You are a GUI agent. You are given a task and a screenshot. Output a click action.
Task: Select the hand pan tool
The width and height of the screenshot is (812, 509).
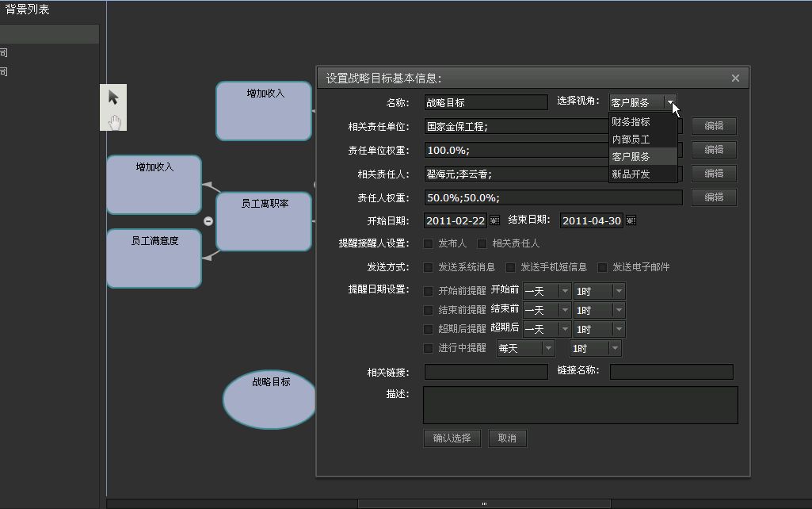click(x=114, y=122)
